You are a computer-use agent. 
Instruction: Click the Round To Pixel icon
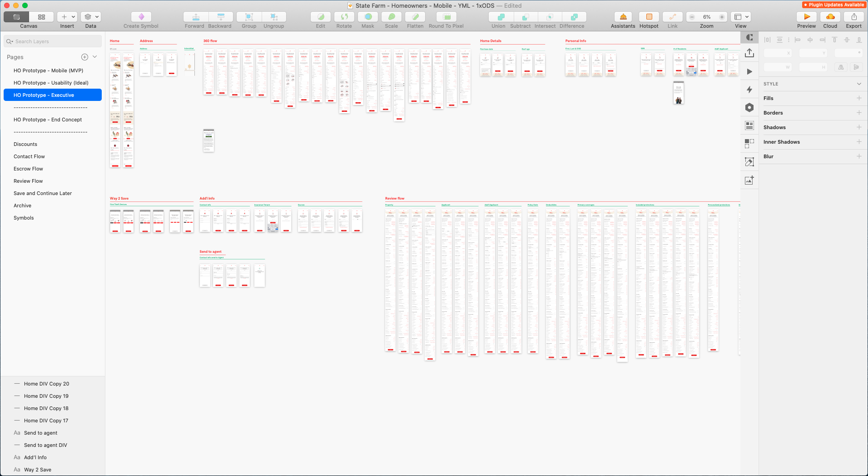(446, 17)
